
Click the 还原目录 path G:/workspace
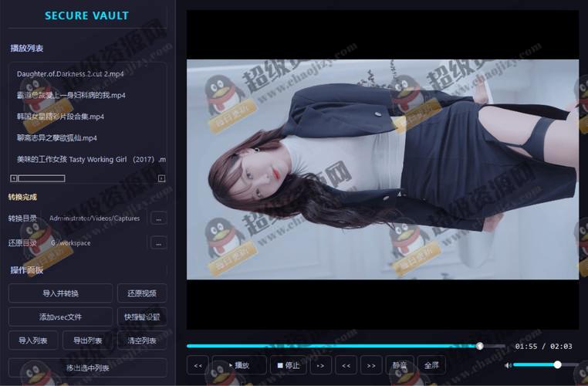pyautogui.click(x=70, y=243)
